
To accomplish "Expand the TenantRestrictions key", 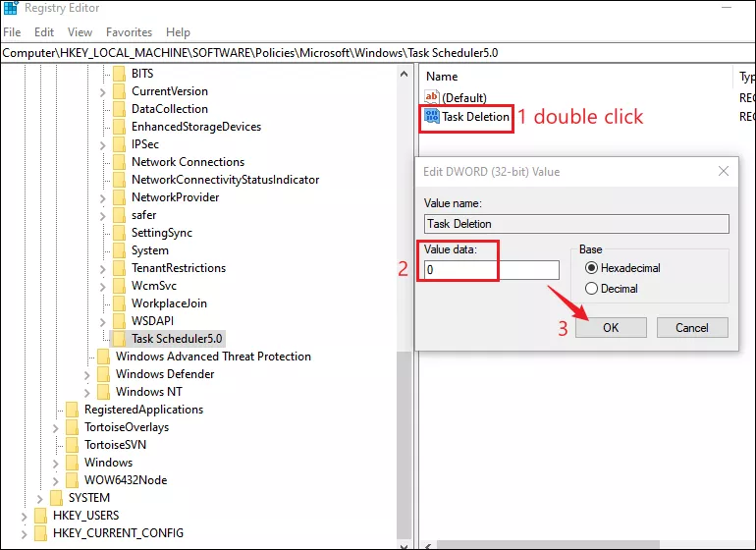I will [x=103, y=268].
